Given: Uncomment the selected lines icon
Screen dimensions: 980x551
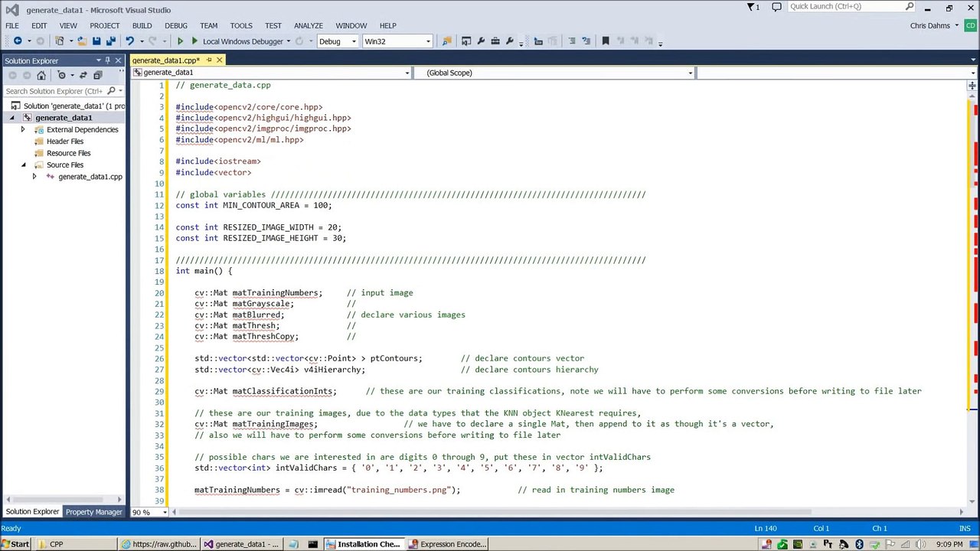Looking at the screenshot, I should click(586, 41).
